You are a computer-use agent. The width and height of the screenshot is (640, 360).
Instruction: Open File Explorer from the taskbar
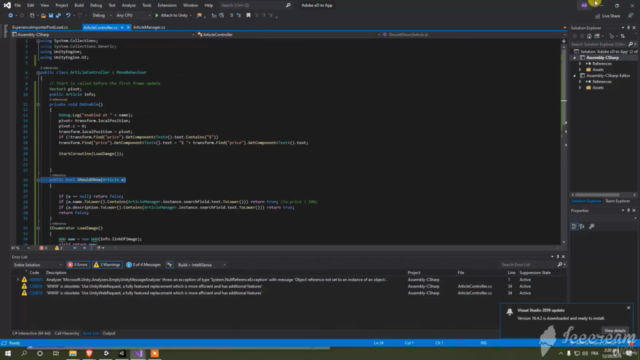(73, 353)
